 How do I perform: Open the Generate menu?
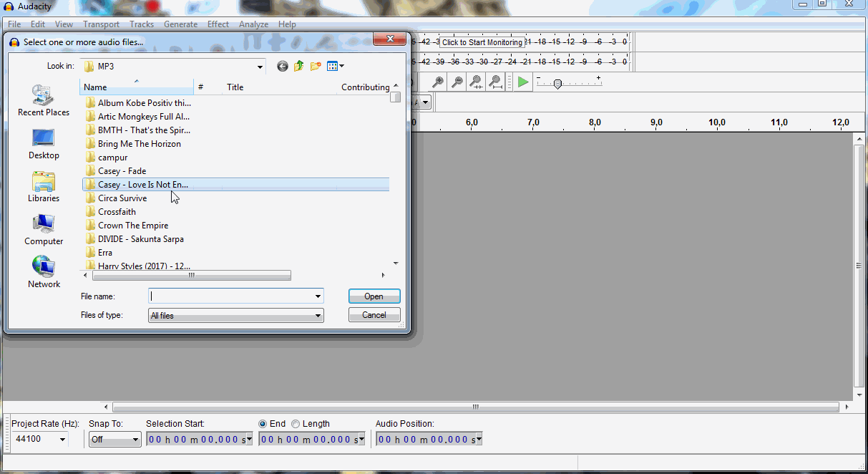click(x=180, y=24)
